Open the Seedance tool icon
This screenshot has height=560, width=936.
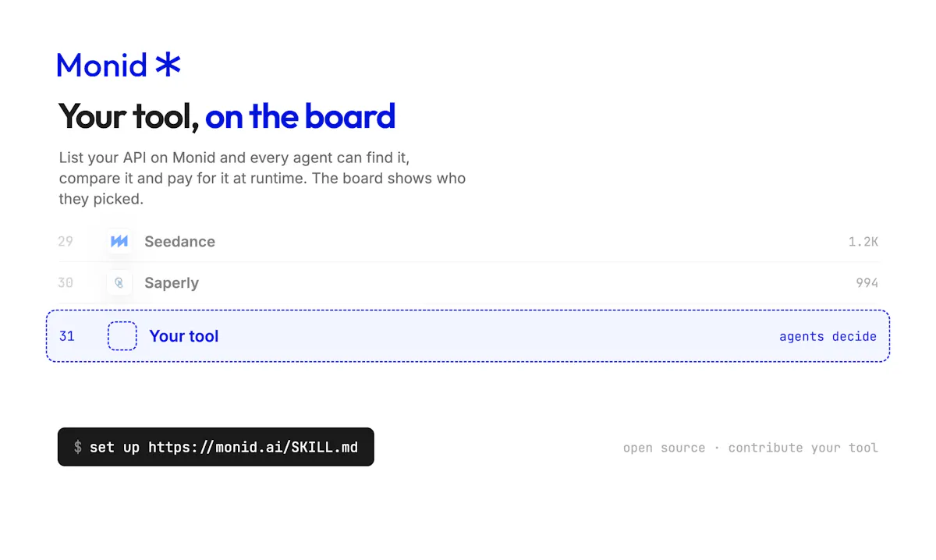[119, 242]
